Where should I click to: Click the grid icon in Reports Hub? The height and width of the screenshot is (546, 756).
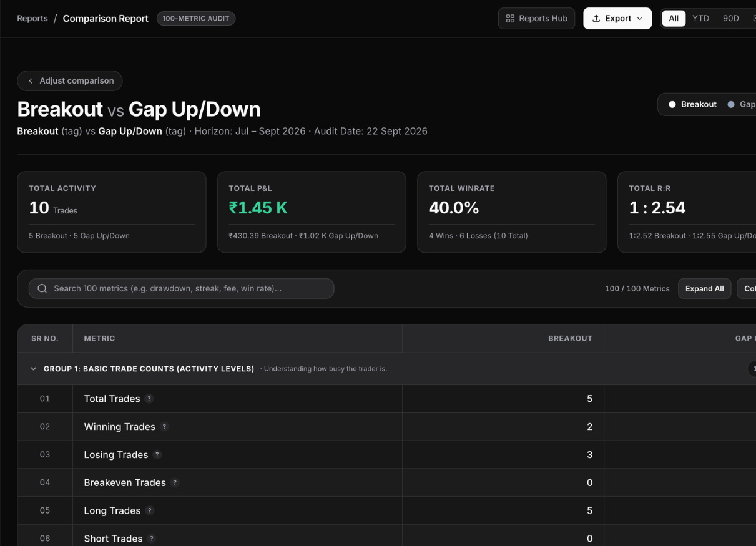click(x=510, y=18)
